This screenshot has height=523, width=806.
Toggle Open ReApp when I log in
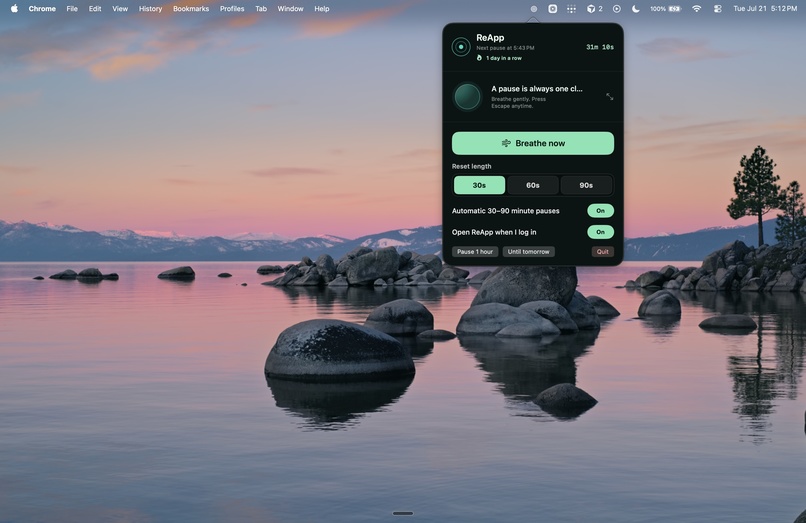pos(600,232)
